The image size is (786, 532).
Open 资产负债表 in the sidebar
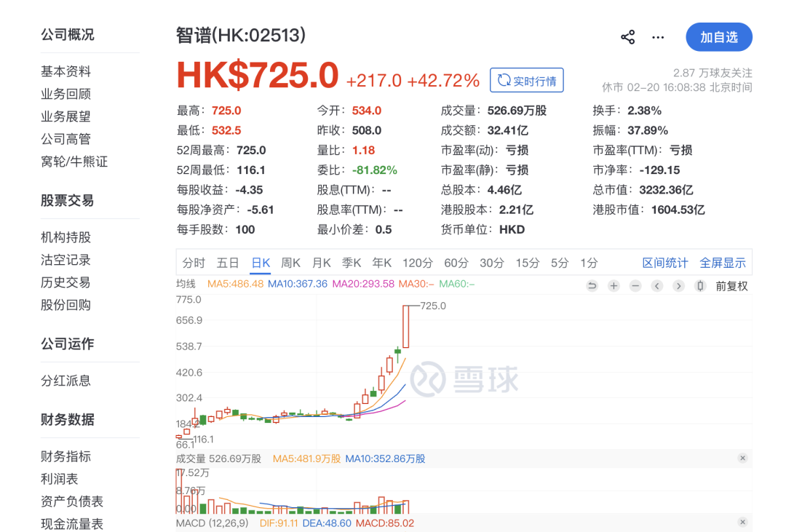point(71,502)
